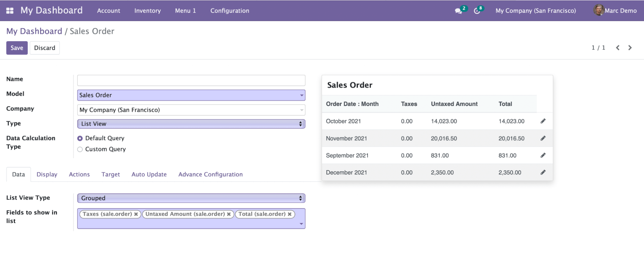
Task: Switch to the Data tab
Action: (x=18, y=174)
